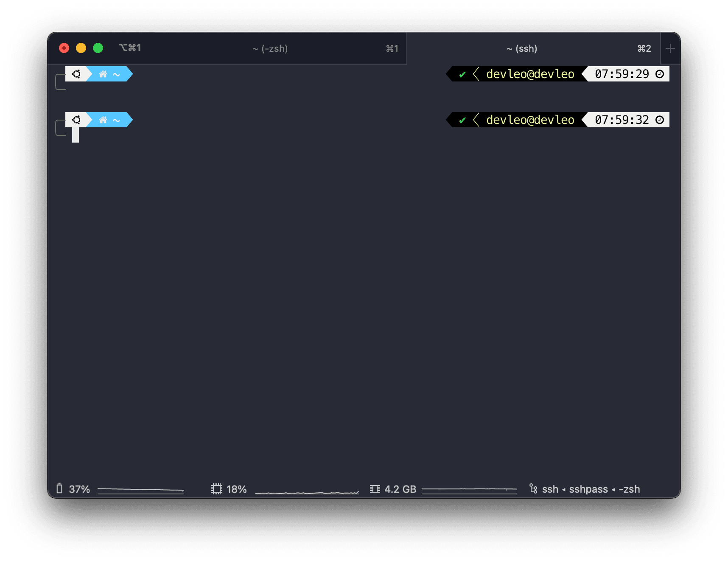Click the 07:59:32 timestamp
Image resolution: width=728 pixels, height=561 pixels.
pos(622,120)
